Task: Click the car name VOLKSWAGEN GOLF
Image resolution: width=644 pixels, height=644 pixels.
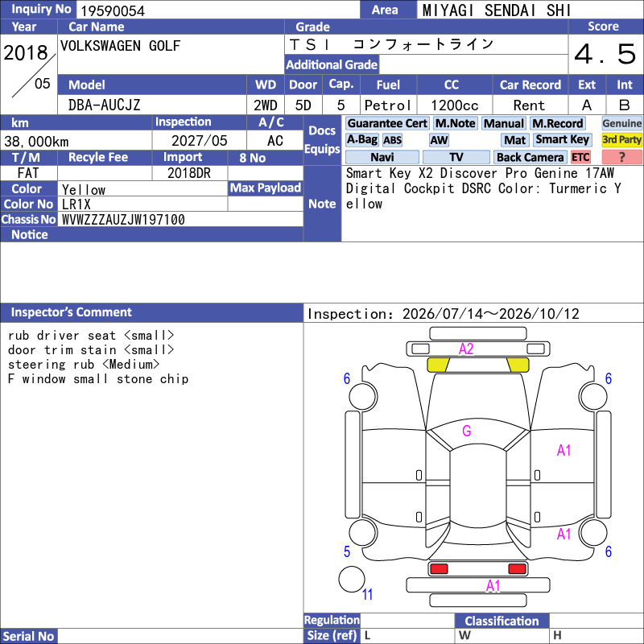Action: tap(120, 46)
